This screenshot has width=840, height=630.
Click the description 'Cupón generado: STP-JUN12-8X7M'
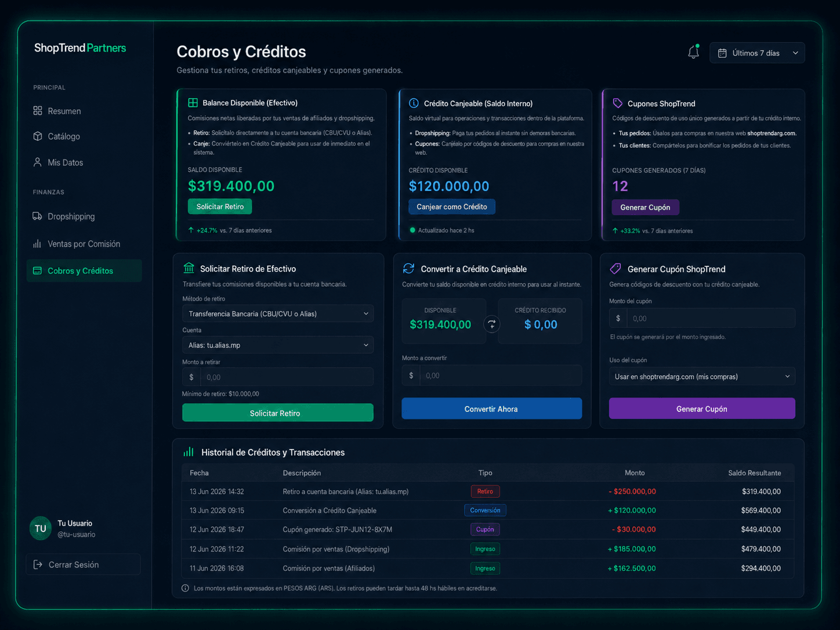[338, 530]
